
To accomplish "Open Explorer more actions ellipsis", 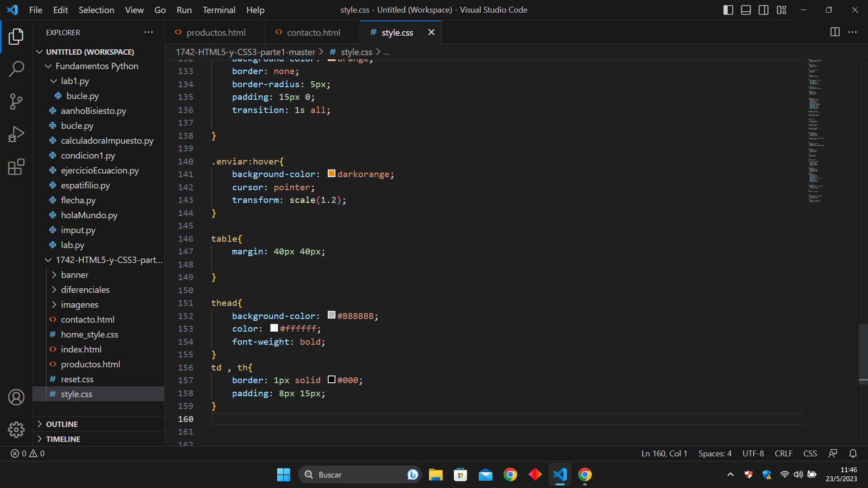I will [x=148, y=32].
